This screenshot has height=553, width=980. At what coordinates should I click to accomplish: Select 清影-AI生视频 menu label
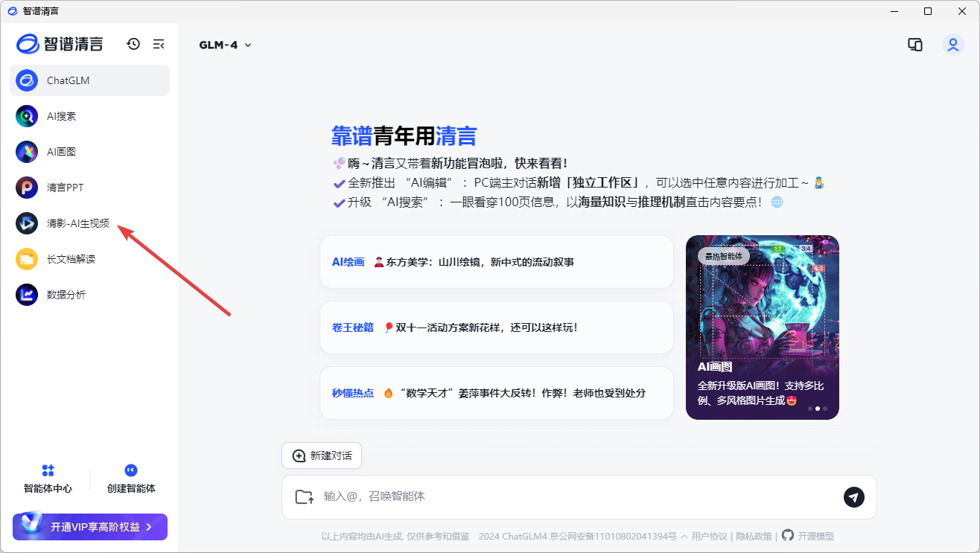[78, 223]
